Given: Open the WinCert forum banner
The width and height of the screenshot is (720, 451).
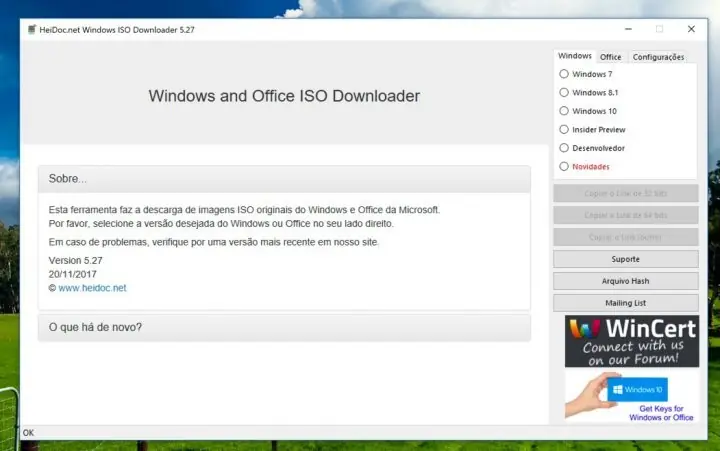Looking at the screenshot, I should tap(632, 341).
